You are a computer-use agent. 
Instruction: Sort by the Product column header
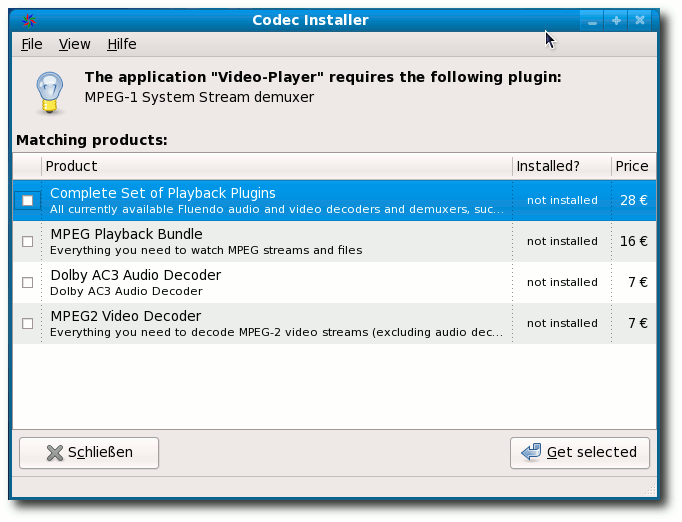point(277,166)
